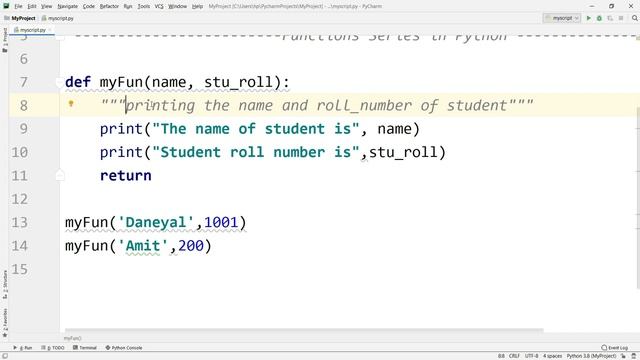Click 'Amit' argument on line 14
Screen dimensions: 640x360
pos(143,246)
